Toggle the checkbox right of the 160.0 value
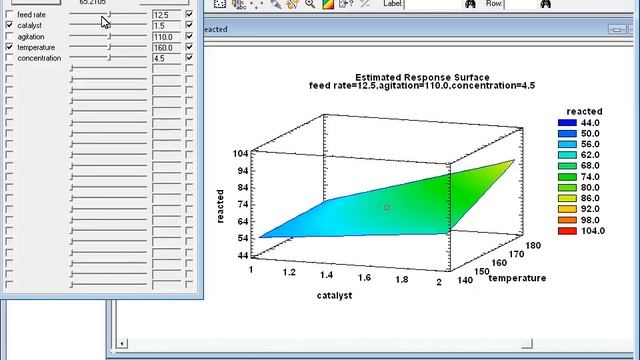The height and width of the screenshot is (360, 640). coord(189,47)
